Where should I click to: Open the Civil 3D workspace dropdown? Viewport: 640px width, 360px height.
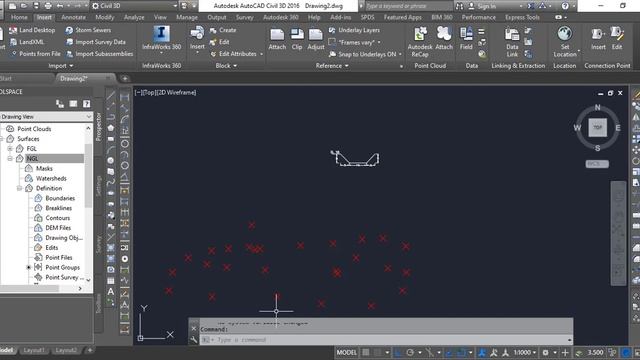tap(135, 6)
